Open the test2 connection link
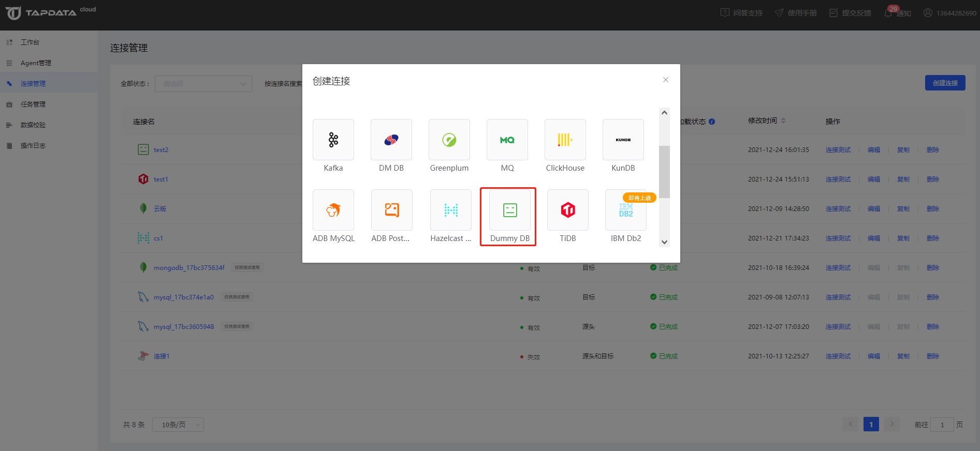The height and width of the screenshot is (451, 980). tap(161, 150)
